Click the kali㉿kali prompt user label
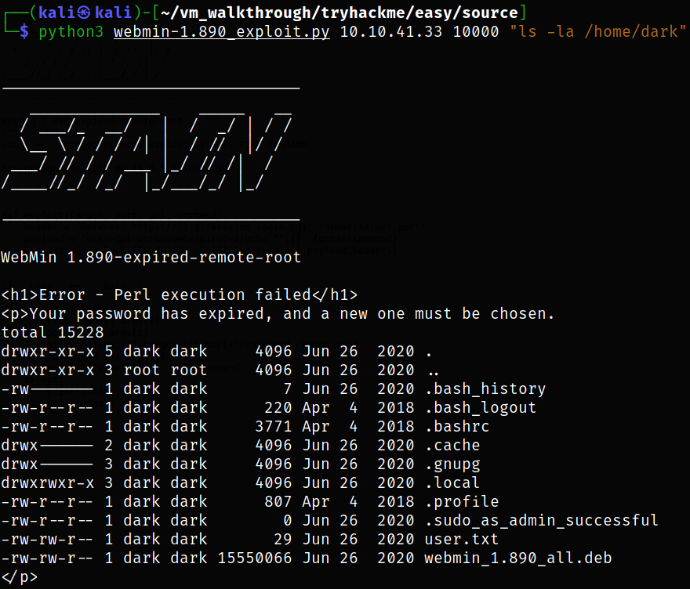The height and width of the screenshot is (589, 690). coord(85,12)
